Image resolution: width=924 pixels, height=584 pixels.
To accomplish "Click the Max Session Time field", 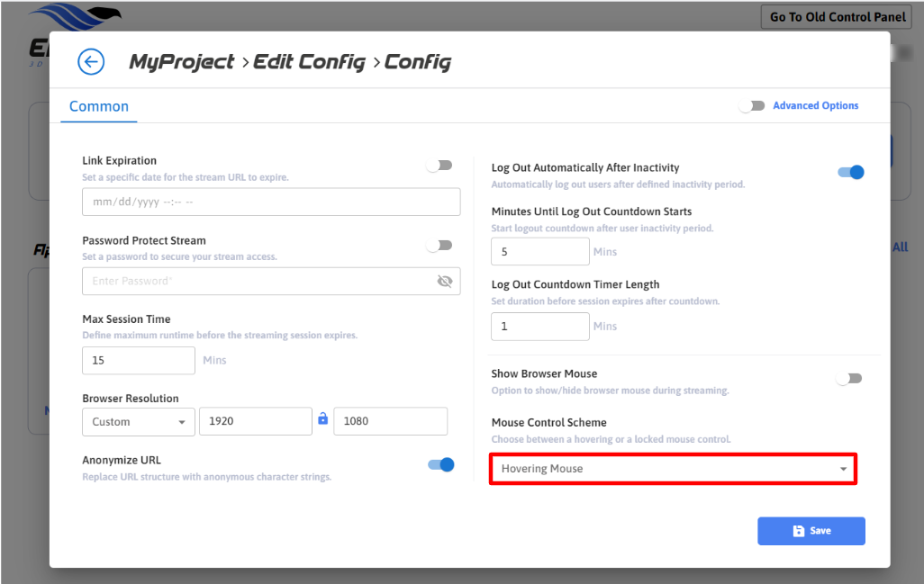I will pyautogui.click(x=139, y=360).
